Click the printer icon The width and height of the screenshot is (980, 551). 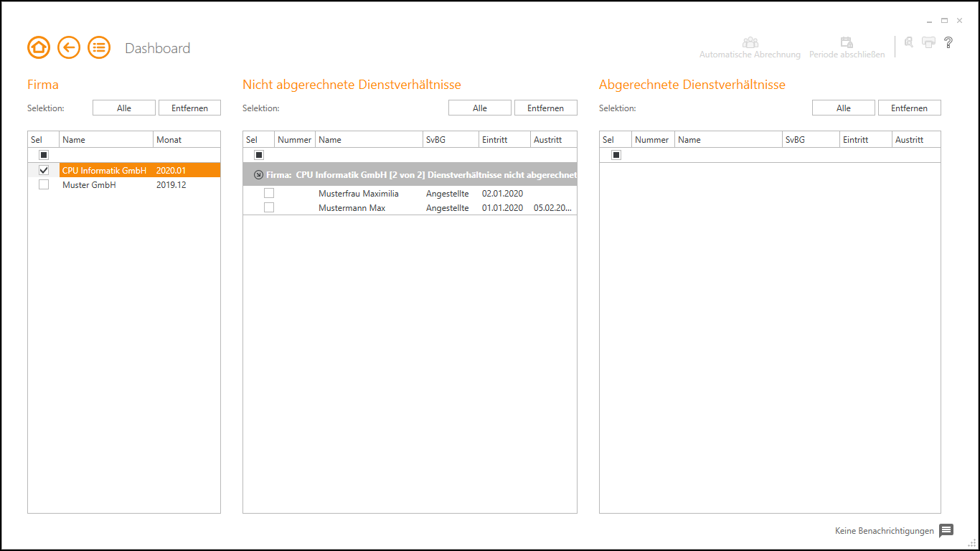point(928,42)
